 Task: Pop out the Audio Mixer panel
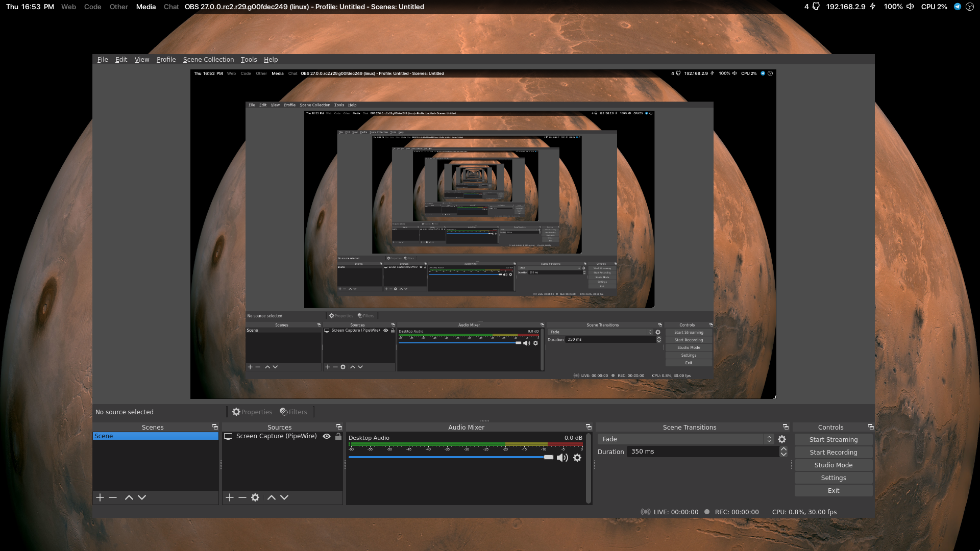tap(587, 427)
